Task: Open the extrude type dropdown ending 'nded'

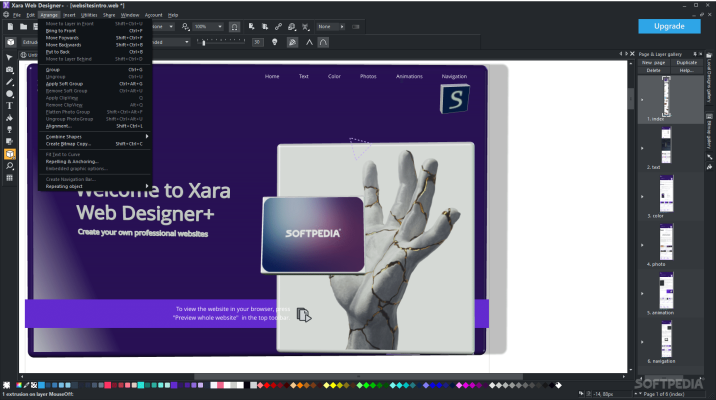Action: 171,42
